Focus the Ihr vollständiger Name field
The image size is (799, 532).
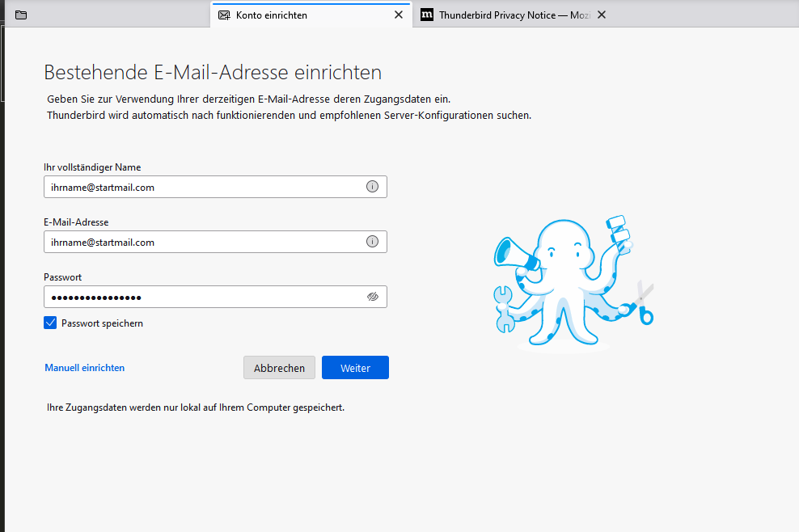coord(216,187)
